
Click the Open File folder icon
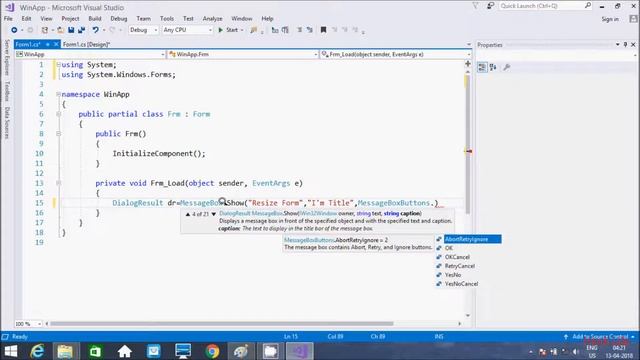[60, 30]
